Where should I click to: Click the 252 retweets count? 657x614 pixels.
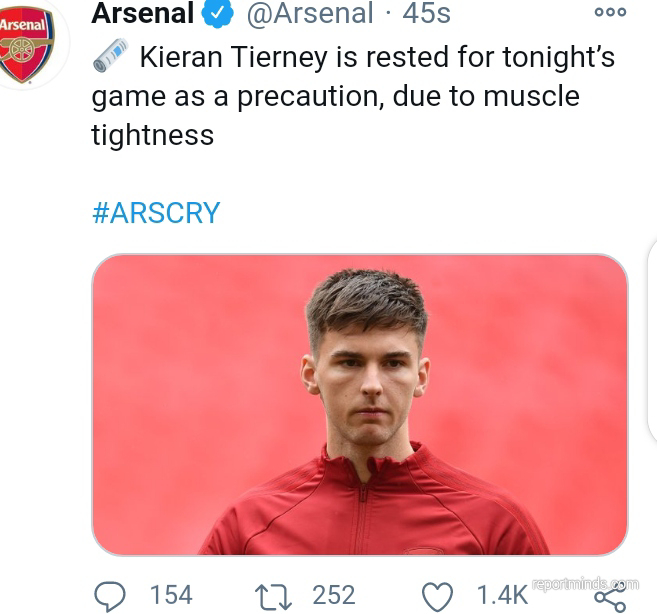click(x=333, y=595)
